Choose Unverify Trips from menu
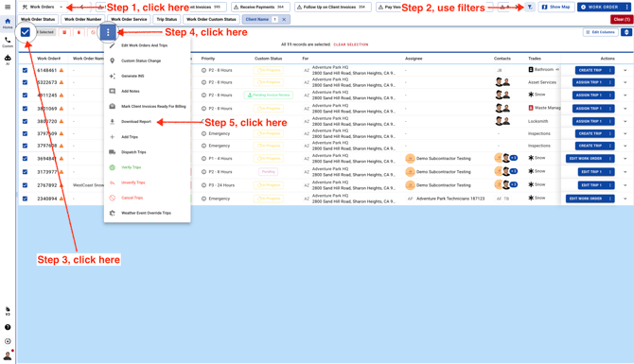Viewport: 634px width, 364px height. tap(148, 182)
